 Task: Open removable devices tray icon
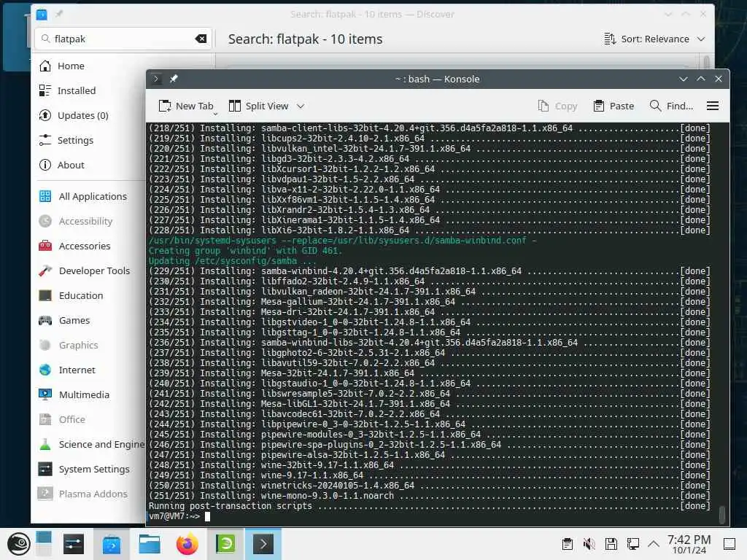pyautogui.click(x=611, y=544)
